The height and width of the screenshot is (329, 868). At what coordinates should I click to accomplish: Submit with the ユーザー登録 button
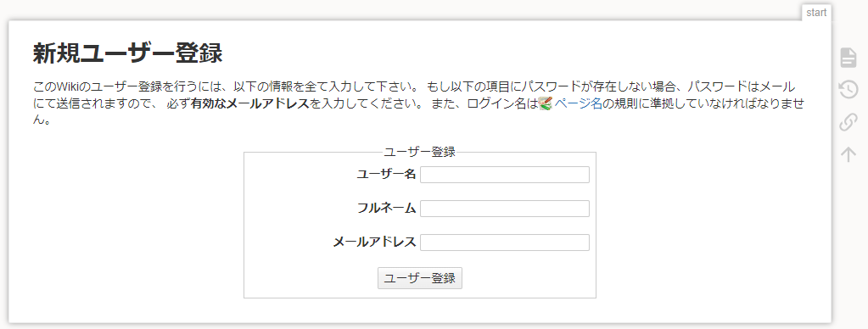click(x=420, y=278)
